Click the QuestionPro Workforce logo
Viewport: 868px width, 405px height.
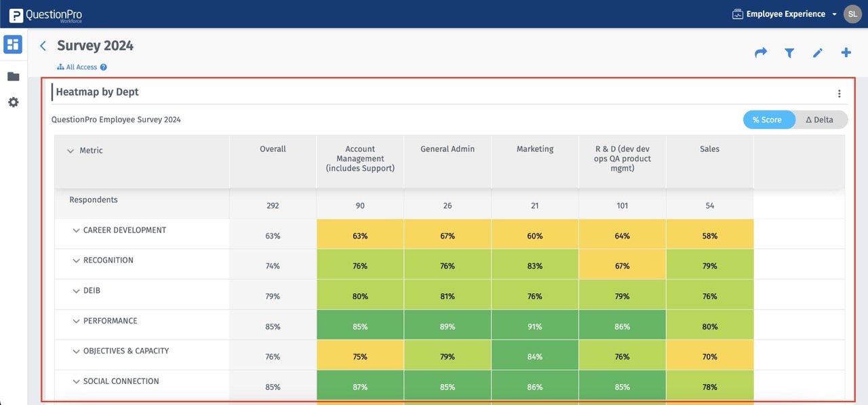click(45, 14)
